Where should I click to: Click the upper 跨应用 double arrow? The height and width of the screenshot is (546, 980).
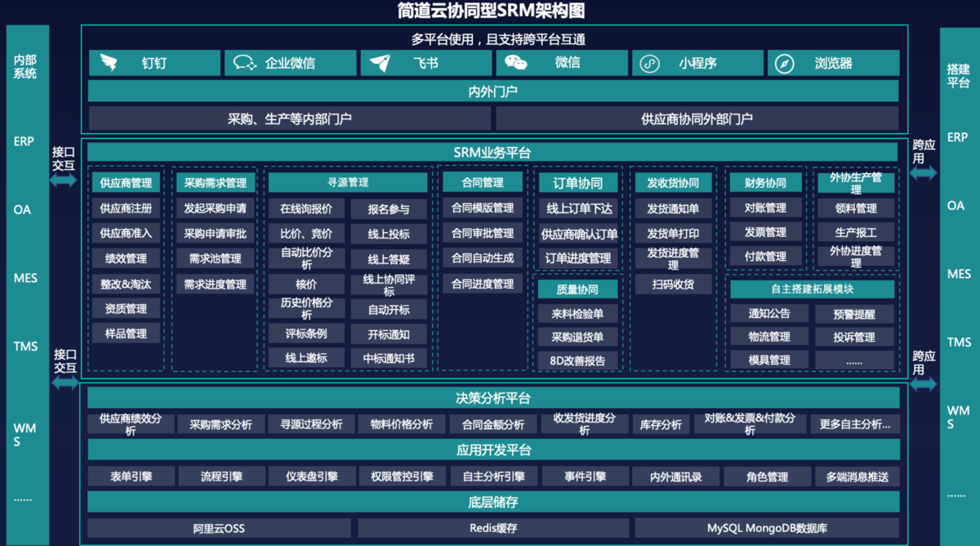pyautogui.click(x=924, y=174)
